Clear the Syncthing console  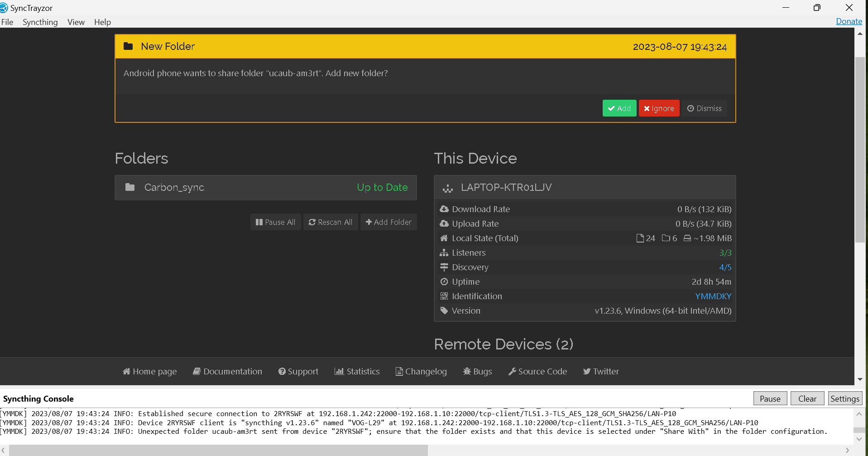tap(807, 398)
